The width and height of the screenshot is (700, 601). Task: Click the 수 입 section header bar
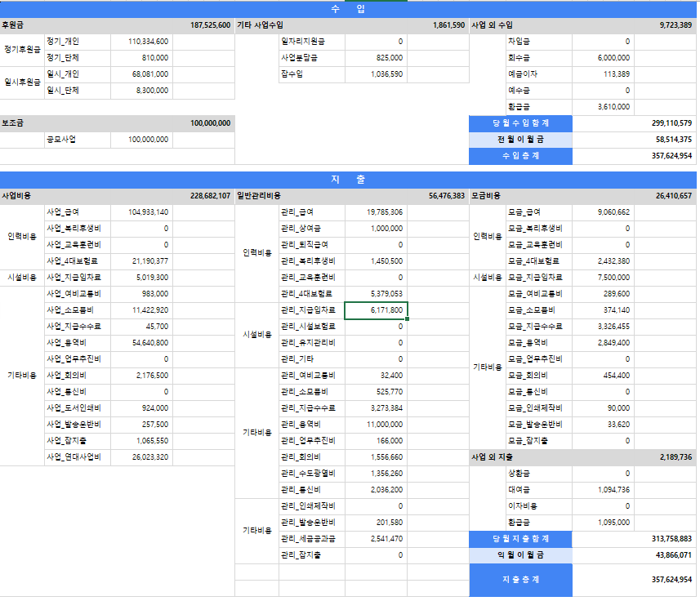tap(348, 9)
